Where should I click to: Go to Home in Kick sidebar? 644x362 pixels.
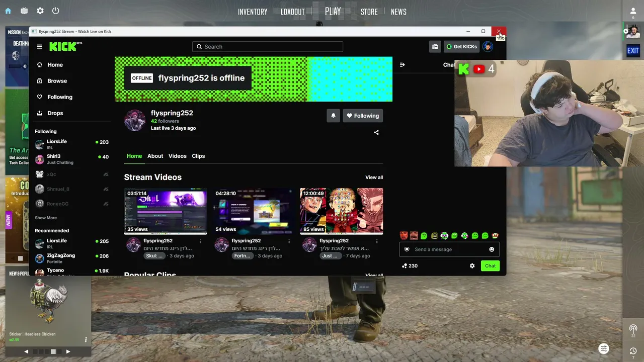(50, 65)
